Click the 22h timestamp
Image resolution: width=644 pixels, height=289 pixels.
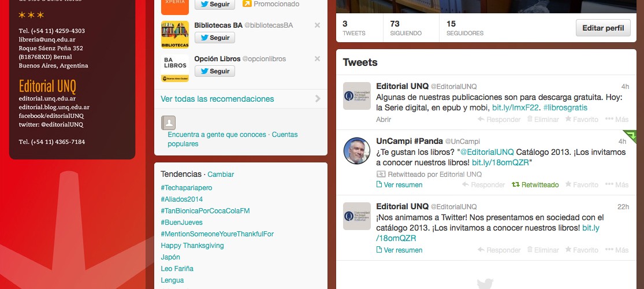point(623,207)
